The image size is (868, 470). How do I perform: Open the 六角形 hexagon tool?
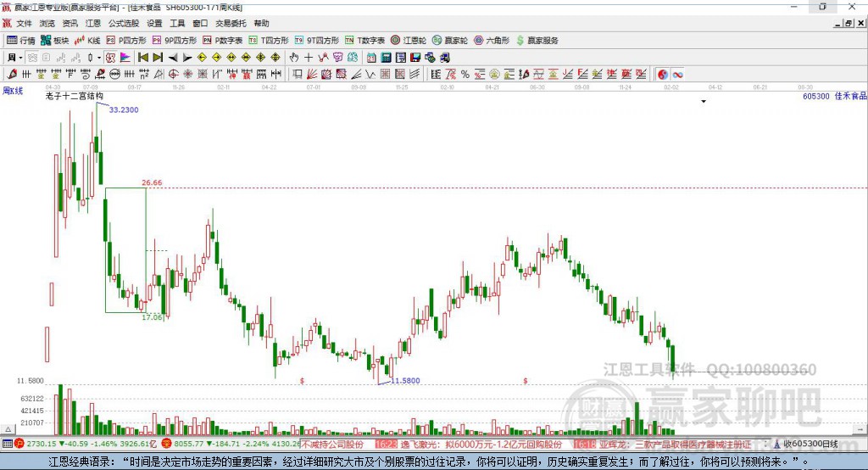(492, 41)
